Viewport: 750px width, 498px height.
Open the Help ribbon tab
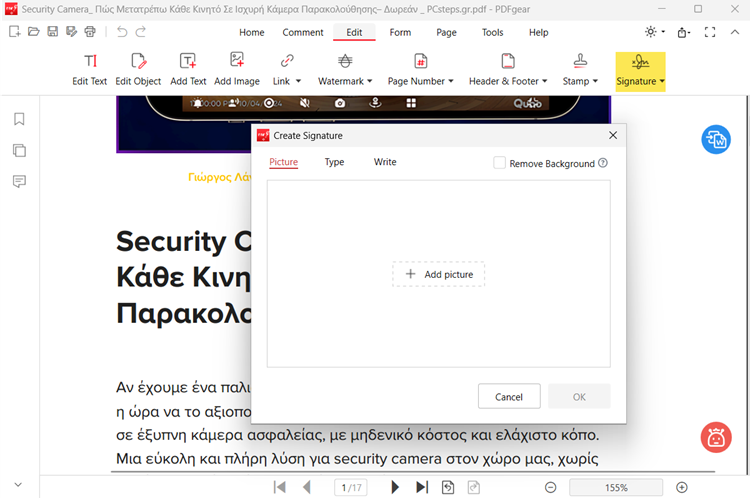(539, 33)
